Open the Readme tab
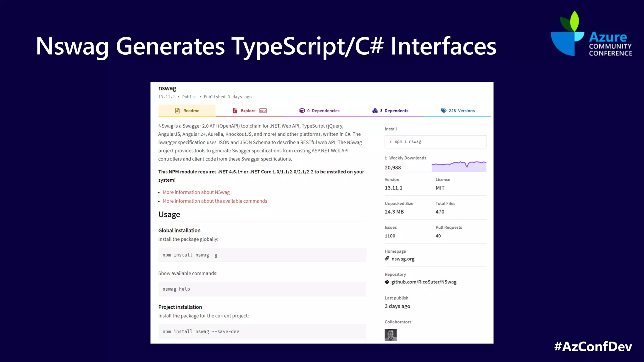644x362 pixels. coord(187,111)
